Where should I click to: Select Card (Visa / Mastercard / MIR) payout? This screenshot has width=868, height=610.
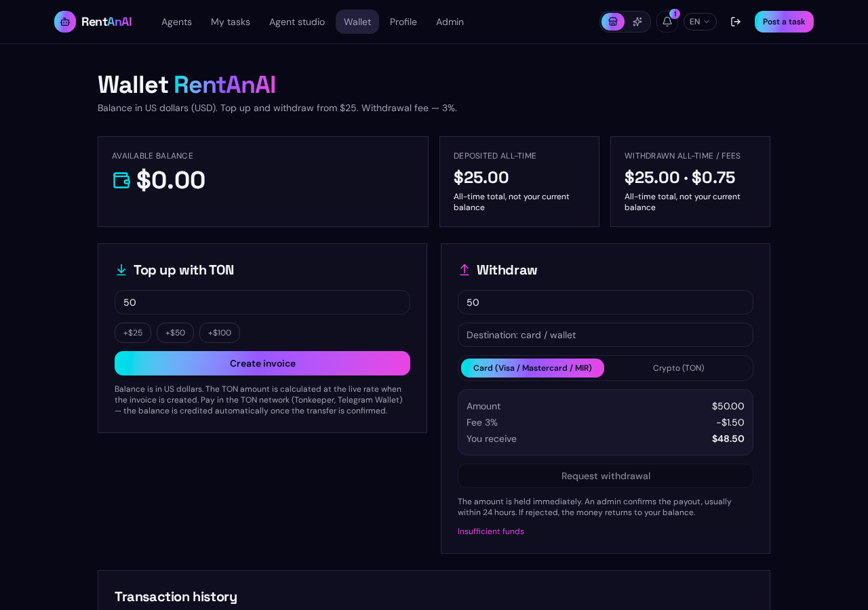click(532, 368)
